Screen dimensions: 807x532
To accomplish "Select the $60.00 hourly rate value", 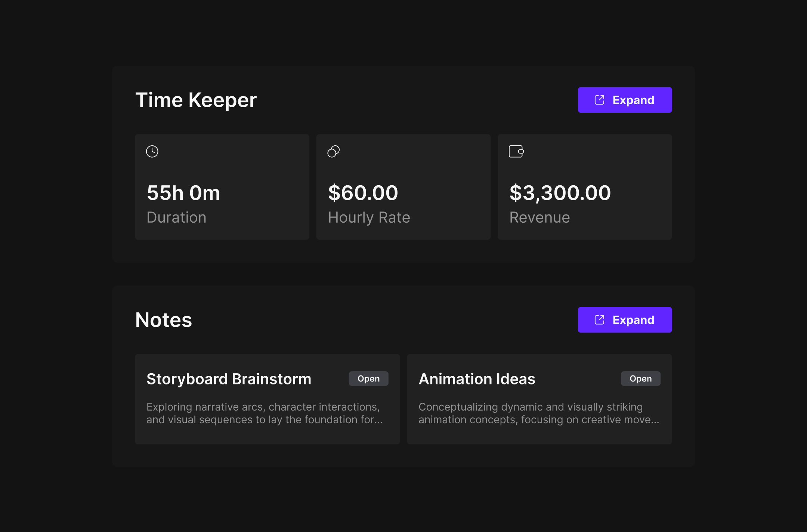I will (363, 193).
